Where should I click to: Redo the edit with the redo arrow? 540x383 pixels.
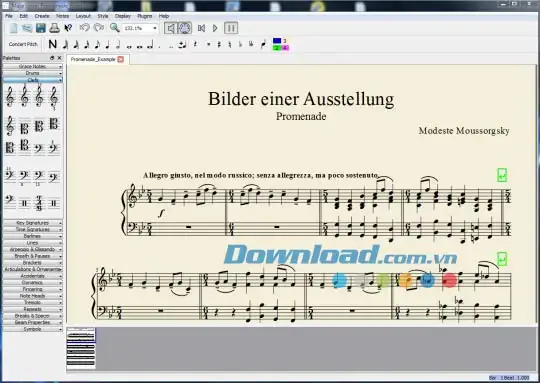99,28
